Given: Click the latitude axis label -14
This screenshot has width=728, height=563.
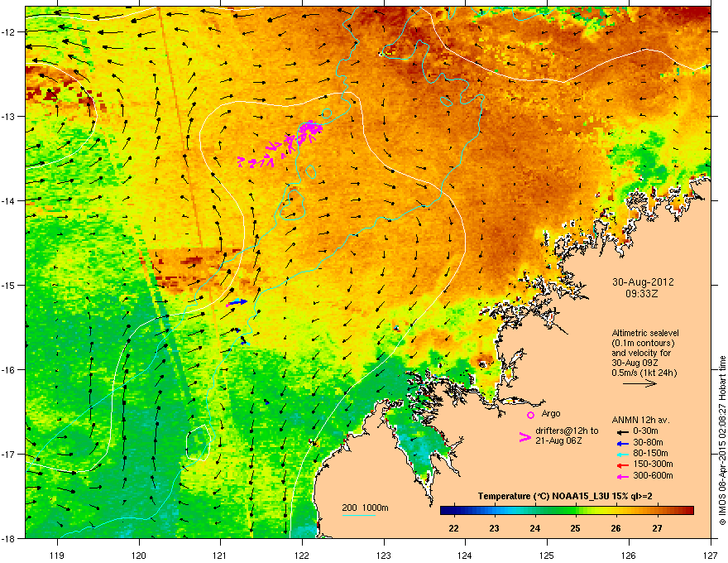Looking at the screenshot, I should [9, 200].
